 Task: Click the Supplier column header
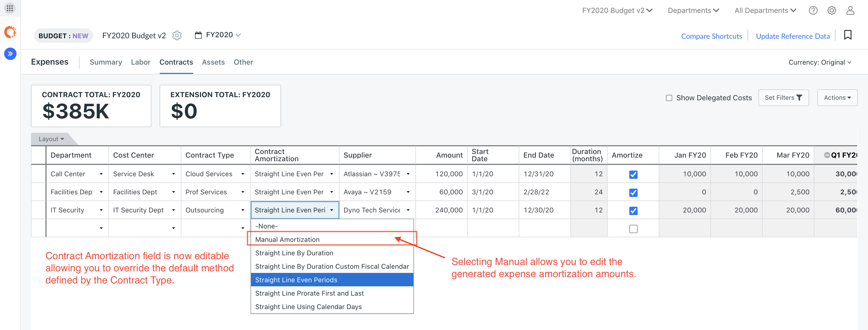(377, 155)
